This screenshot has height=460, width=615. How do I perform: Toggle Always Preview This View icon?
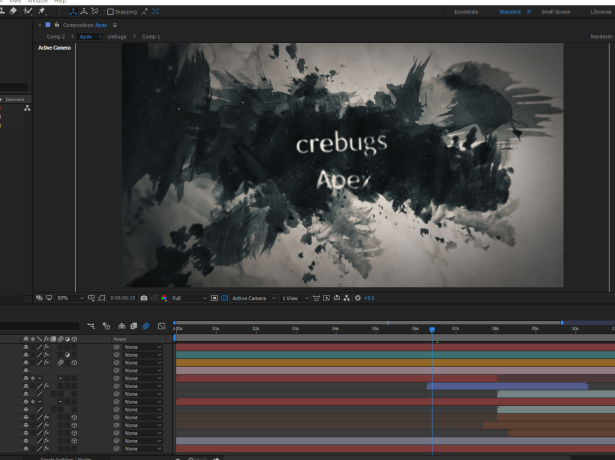[39, 298]
